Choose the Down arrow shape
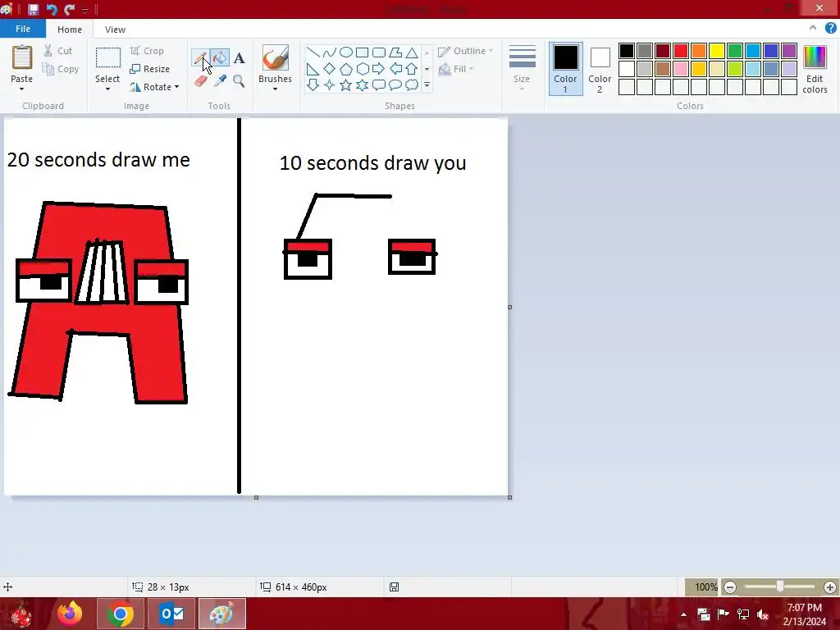840x630 pixels. [313, 84]
